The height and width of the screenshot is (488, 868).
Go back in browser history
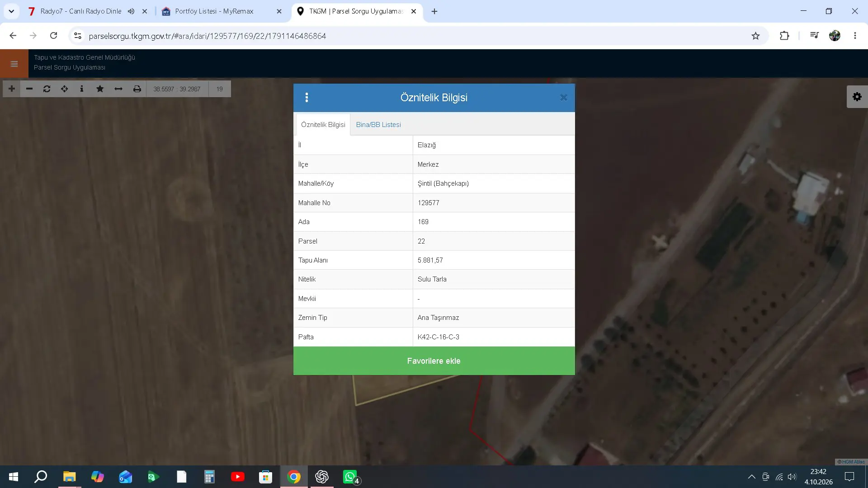(13, 36)
